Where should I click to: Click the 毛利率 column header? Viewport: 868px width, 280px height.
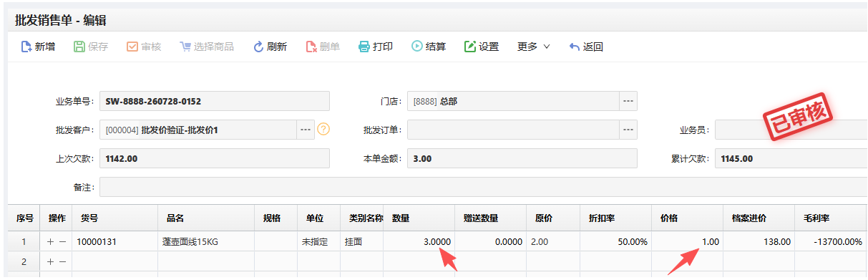coord(831,218)
